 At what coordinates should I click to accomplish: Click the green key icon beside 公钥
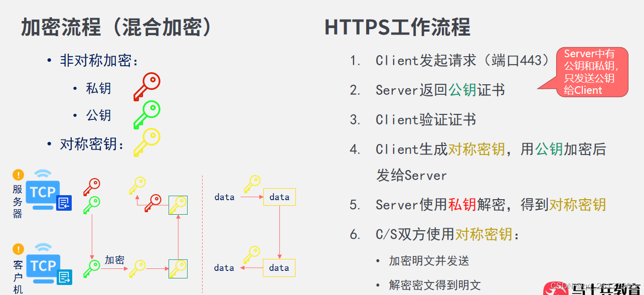(146, 115)
